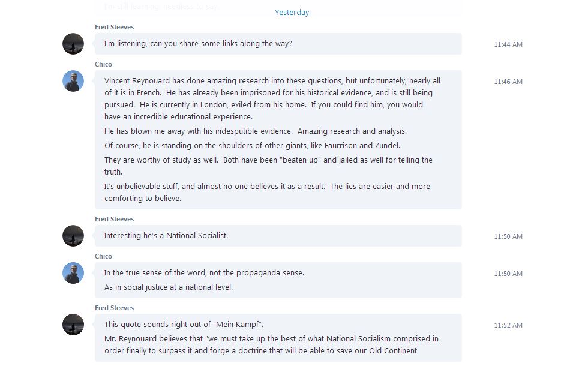Click Fred Steeves avatar next to National Socialist message

pos(73,236)
